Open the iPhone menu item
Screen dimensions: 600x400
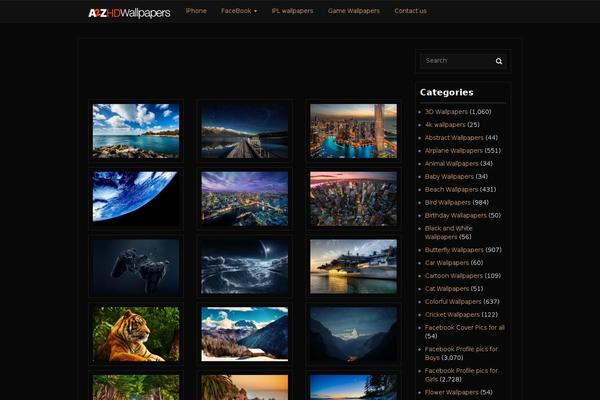[196, 11]
